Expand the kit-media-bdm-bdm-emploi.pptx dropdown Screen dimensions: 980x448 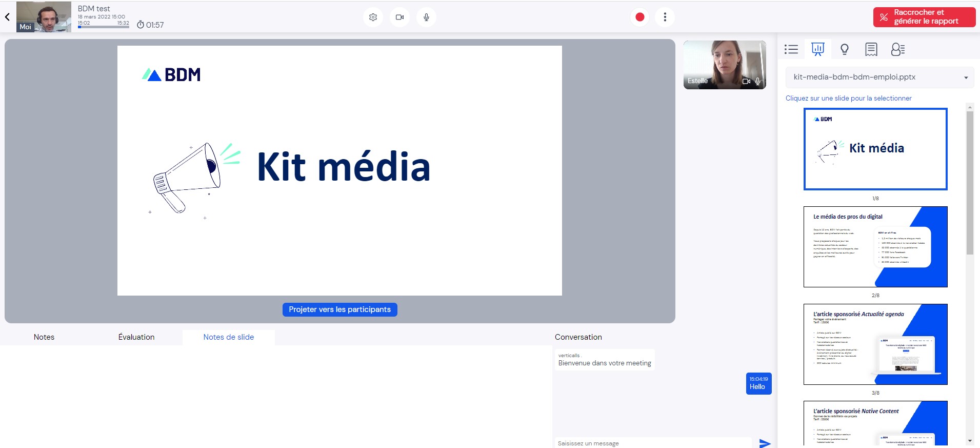pos(879,77)
